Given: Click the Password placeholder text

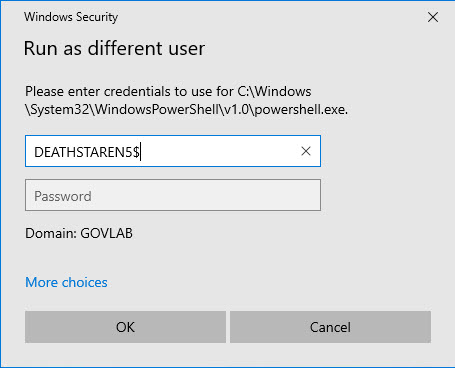Looking at the screenshot, I should coord(63,196).
